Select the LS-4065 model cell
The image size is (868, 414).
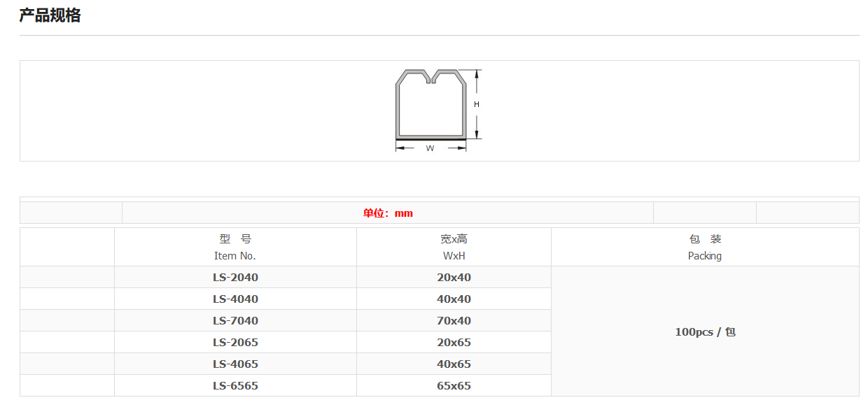point(235,364)
